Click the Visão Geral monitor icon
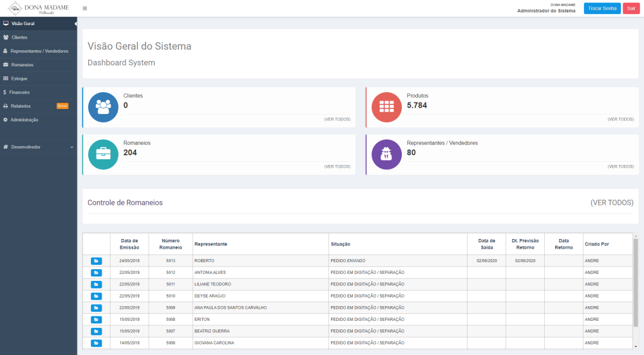 [6, 23]
